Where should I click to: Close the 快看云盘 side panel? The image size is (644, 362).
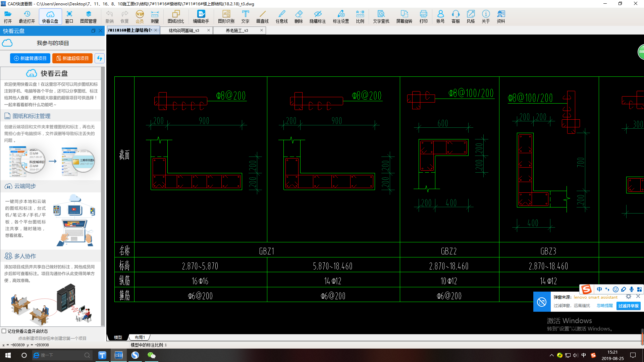(x=100, y=31)
